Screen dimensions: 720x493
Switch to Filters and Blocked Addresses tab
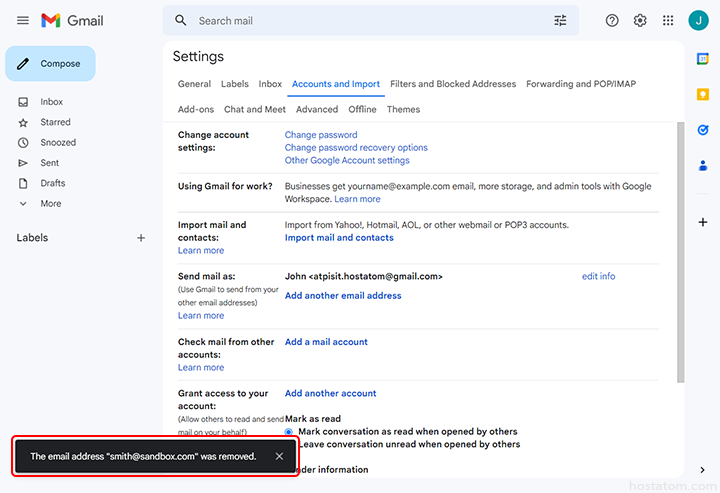click(x=453, y=84)
